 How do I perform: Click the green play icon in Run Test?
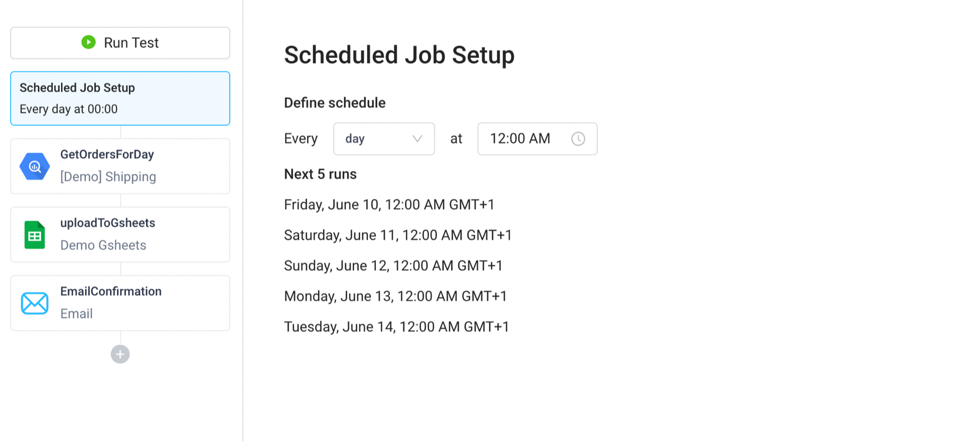pyautogui.click(x=89, y=43)
